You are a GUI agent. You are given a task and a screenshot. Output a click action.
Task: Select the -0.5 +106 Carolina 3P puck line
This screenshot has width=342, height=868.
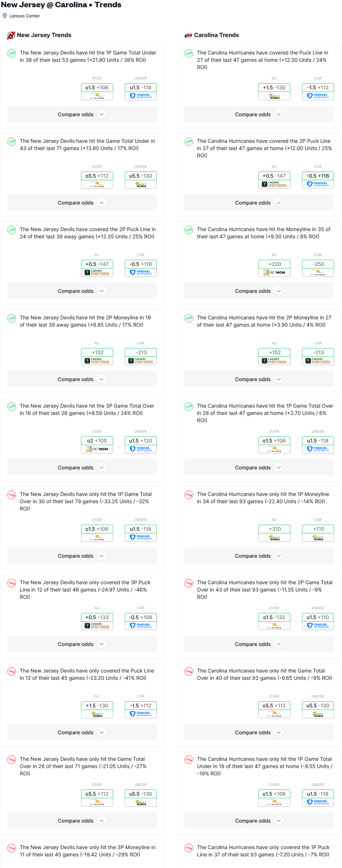(141, 617)
